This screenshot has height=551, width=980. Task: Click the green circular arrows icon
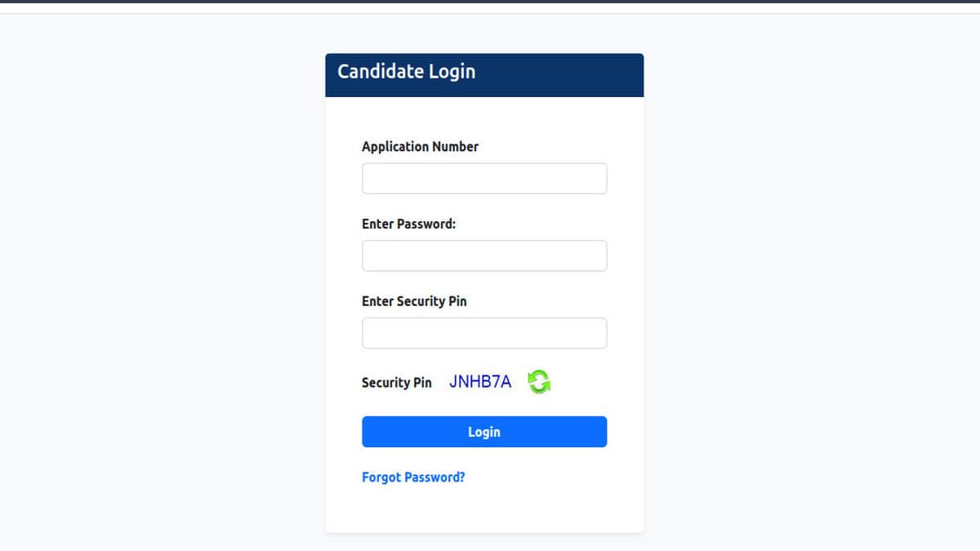pos(539,381)
